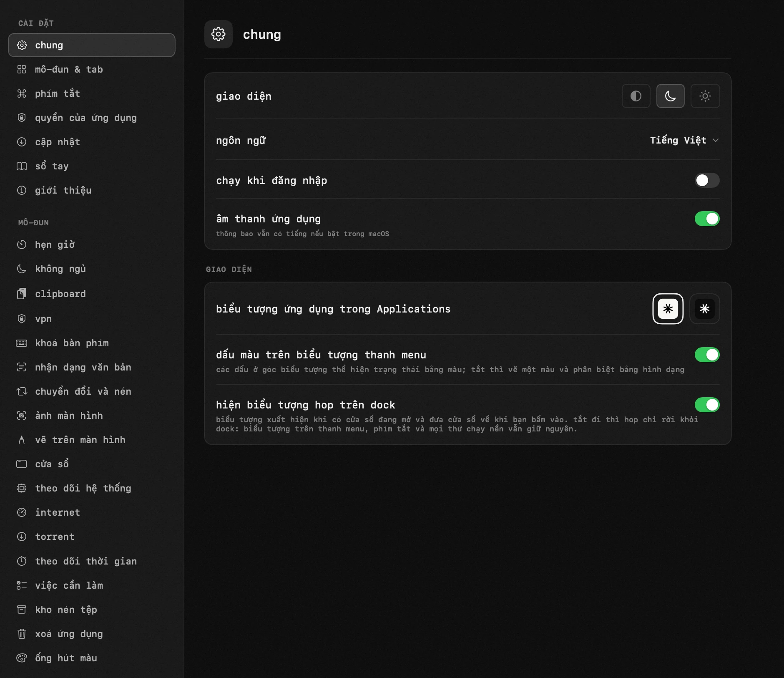784x678 pixels.
Task: Click the stopwatch icon for theo dõi thời gian
Action: tap(22, 561)
